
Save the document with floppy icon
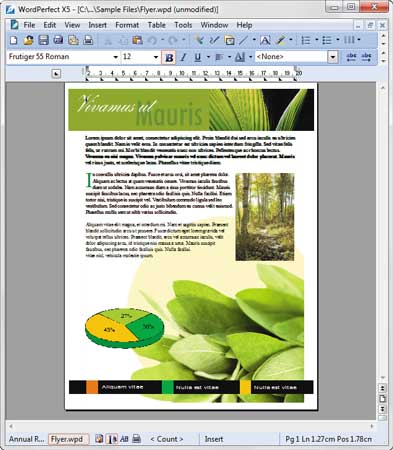coord(43,40)
